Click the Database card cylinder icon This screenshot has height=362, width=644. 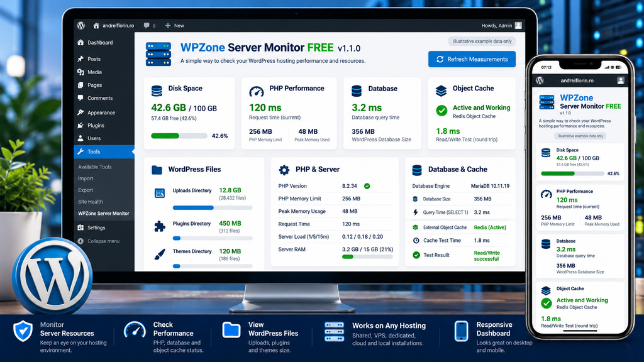[357, 90]
